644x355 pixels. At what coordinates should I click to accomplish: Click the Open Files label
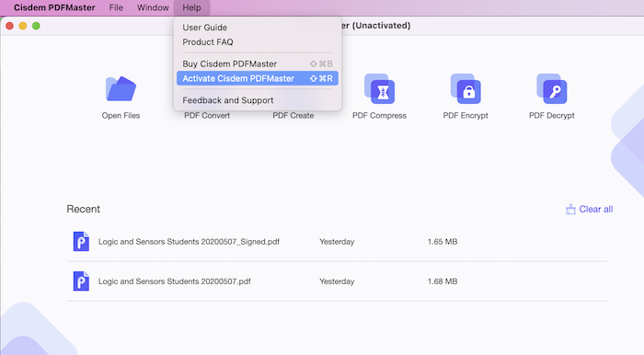121,116
